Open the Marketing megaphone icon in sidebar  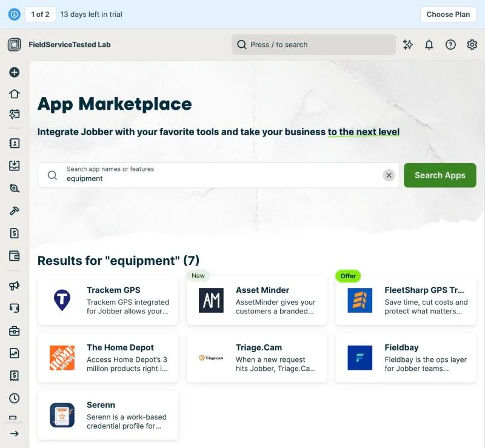pos(14,286)
